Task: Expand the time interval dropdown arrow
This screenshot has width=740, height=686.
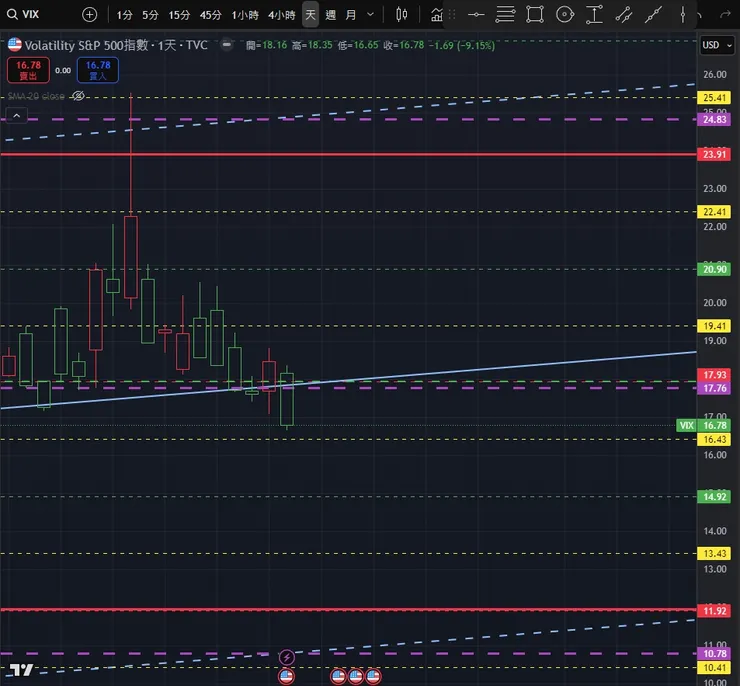Action: pos(372,14)
